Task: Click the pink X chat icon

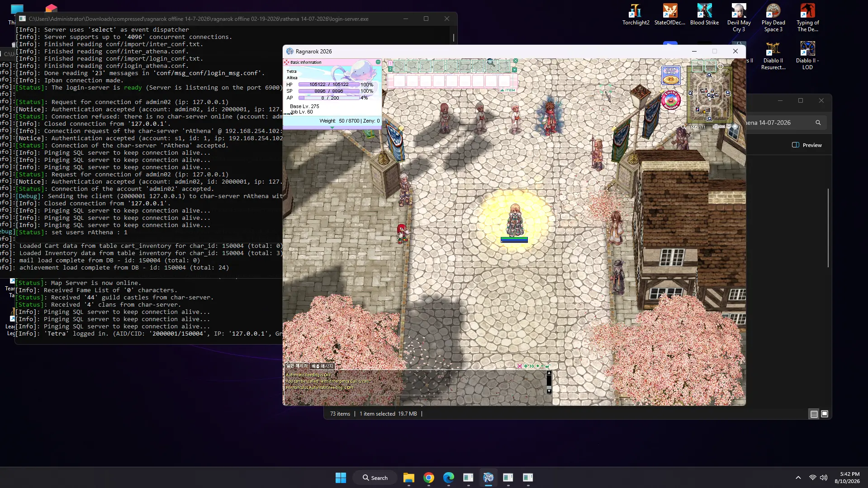Action: tap(520, 366)
